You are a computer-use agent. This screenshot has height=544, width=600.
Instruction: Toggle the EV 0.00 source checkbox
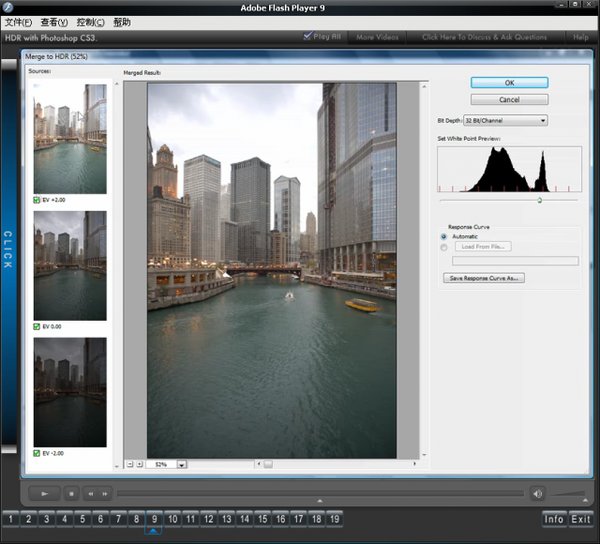[x=37, y=326]
